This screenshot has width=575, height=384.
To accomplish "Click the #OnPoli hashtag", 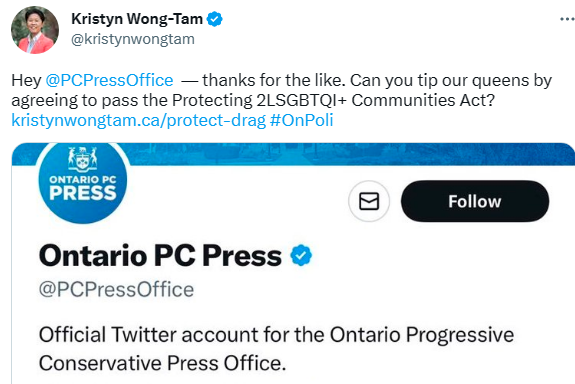I will (301, 120).
